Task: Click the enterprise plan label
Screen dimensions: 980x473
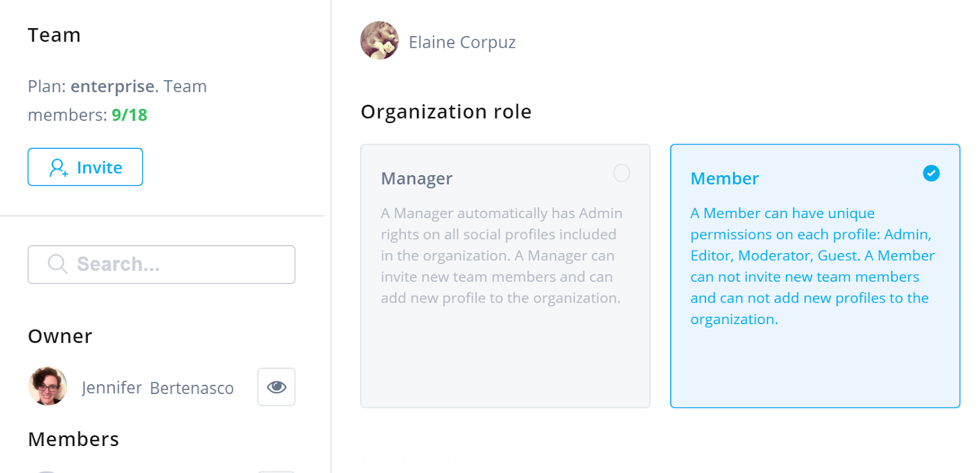Action: pos(112,86)
